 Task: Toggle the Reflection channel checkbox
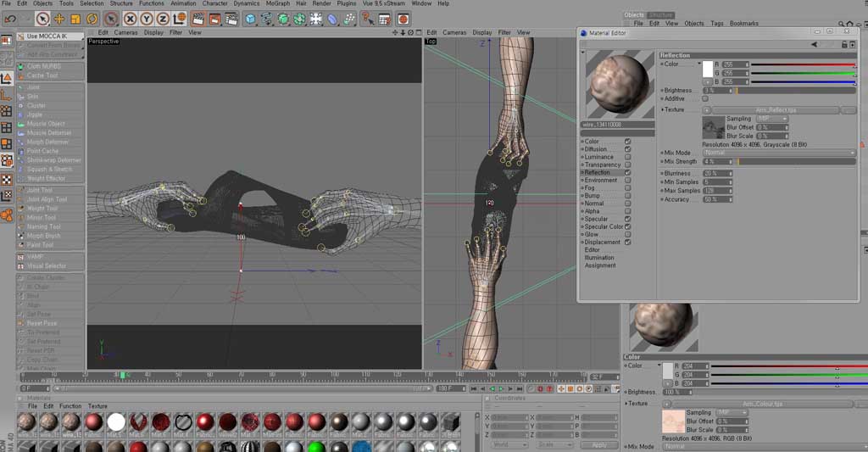click(628, 172)
